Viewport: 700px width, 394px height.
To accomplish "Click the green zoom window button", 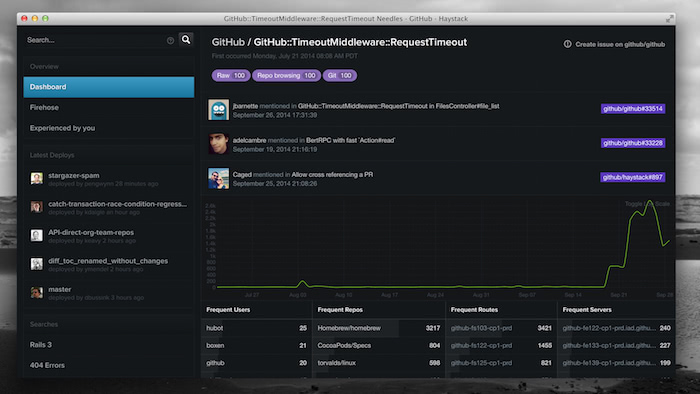I will click(x=45, y=18).
